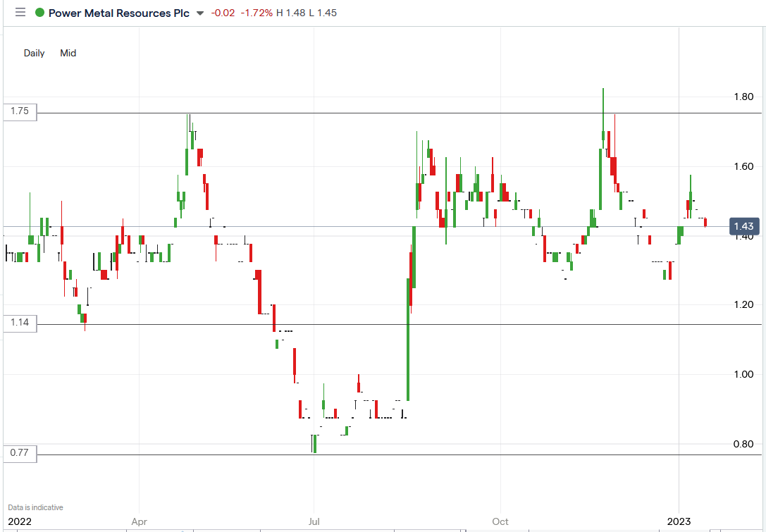Viewport: 766px width, 532px height.
Task: Click the 1.43 current price tag
Action: click(x=744, y=226)
